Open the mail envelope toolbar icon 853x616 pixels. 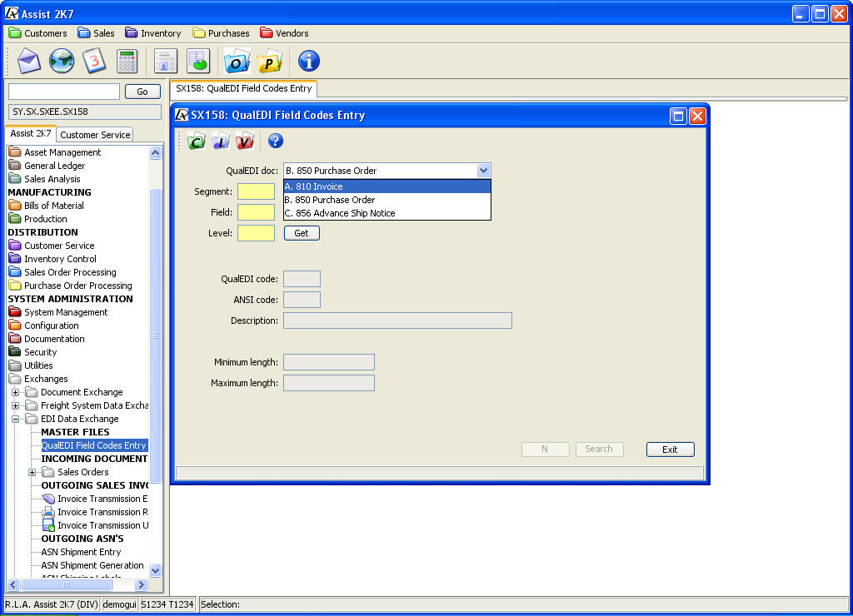pyautogui.click(x=29, y=61)
